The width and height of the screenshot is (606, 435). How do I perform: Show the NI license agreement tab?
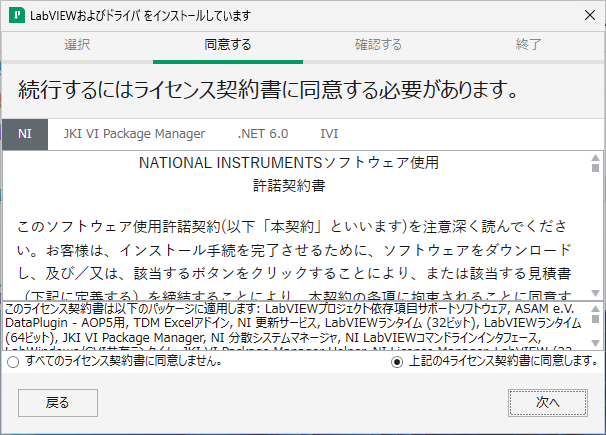[25, 134]
